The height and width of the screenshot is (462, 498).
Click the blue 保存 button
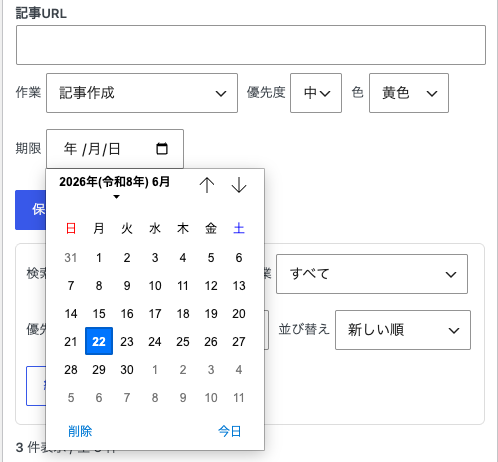[31, 210]
